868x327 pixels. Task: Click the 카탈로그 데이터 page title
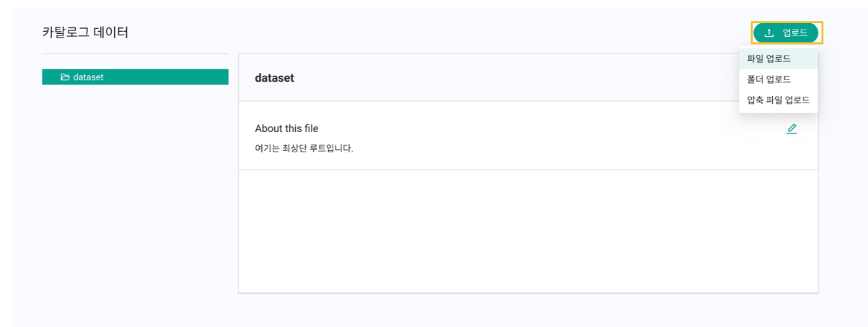[85, 32]
